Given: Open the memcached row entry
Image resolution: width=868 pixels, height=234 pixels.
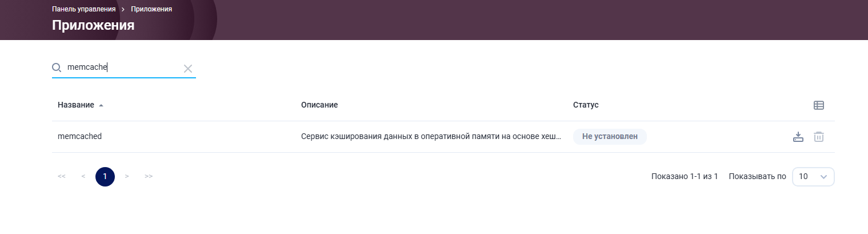Looking at the screenshot, I should (443, 137).
